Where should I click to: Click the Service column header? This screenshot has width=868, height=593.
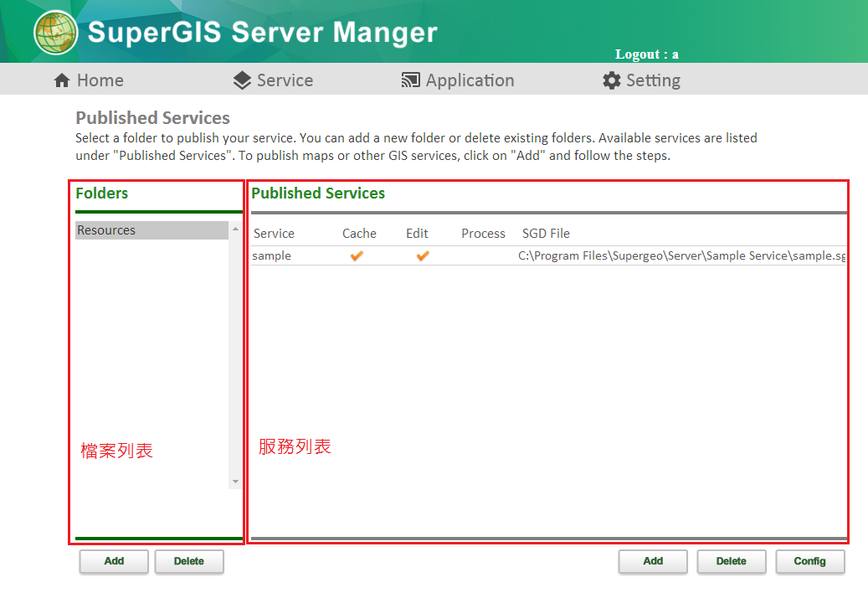[274, 234]
